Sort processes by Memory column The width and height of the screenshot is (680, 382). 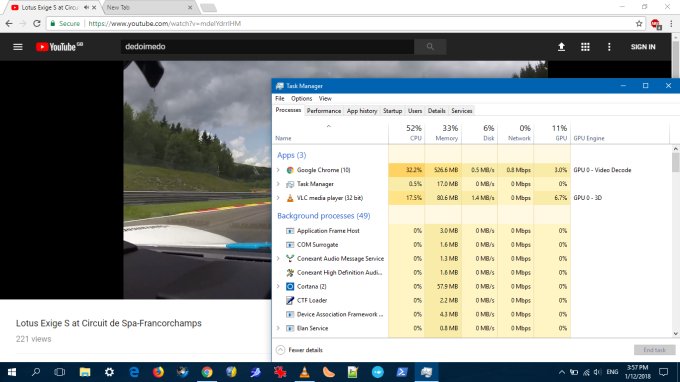(443, 133)
